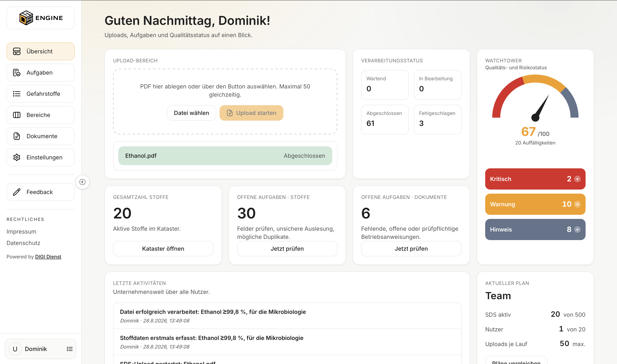Click the DS Engine logo

[41, 18]
